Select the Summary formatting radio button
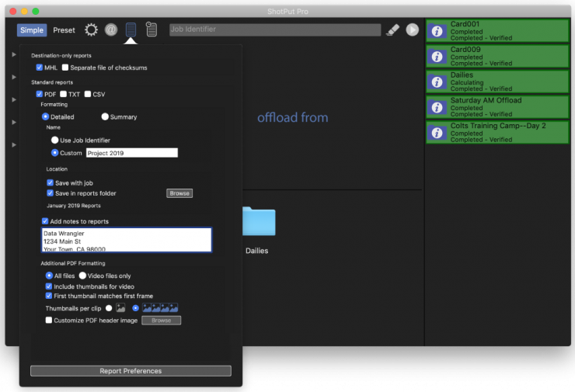Screen dimensions: 575x392 coord(105,117)
